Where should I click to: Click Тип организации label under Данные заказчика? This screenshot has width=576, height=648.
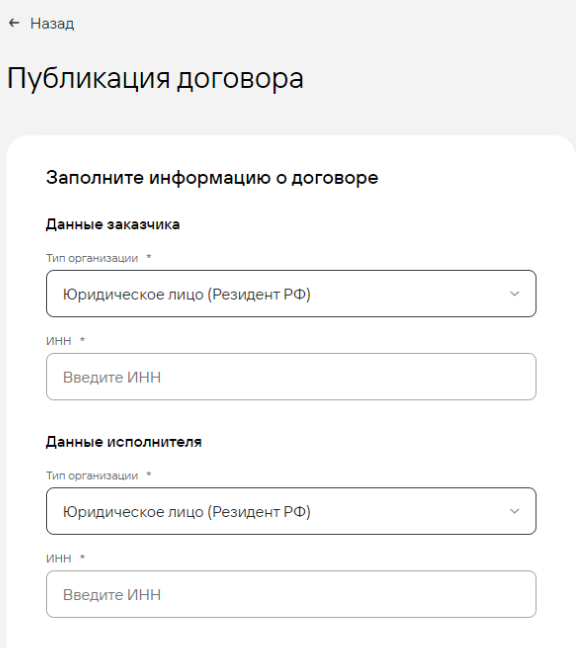pos(92,258)
